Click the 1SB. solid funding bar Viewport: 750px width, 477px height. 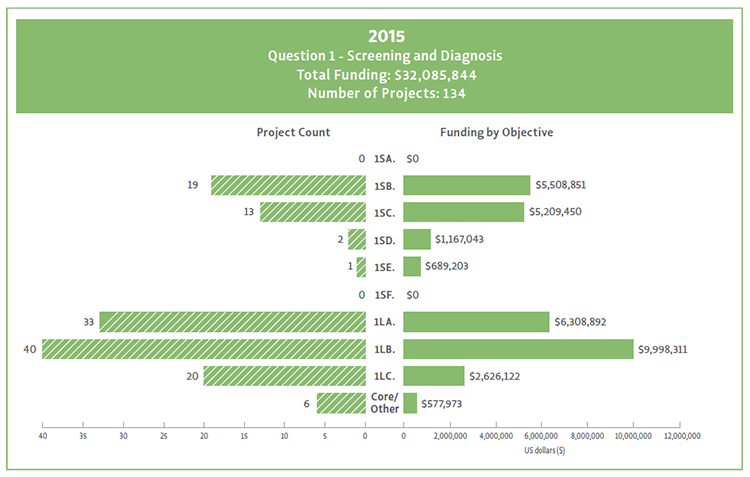tap(466, 186)
